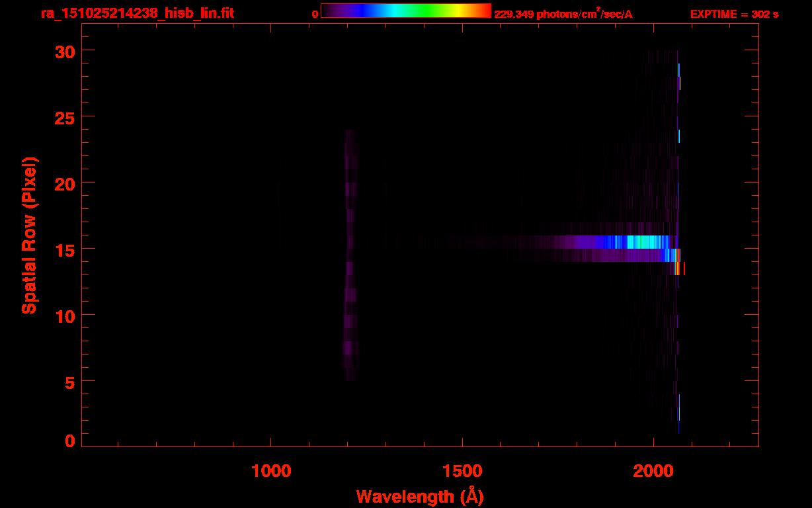This screenshot has height=508, width=812.
Task: Click the Spatial Row (Pixel) axis title
Action: click(29, 235)
